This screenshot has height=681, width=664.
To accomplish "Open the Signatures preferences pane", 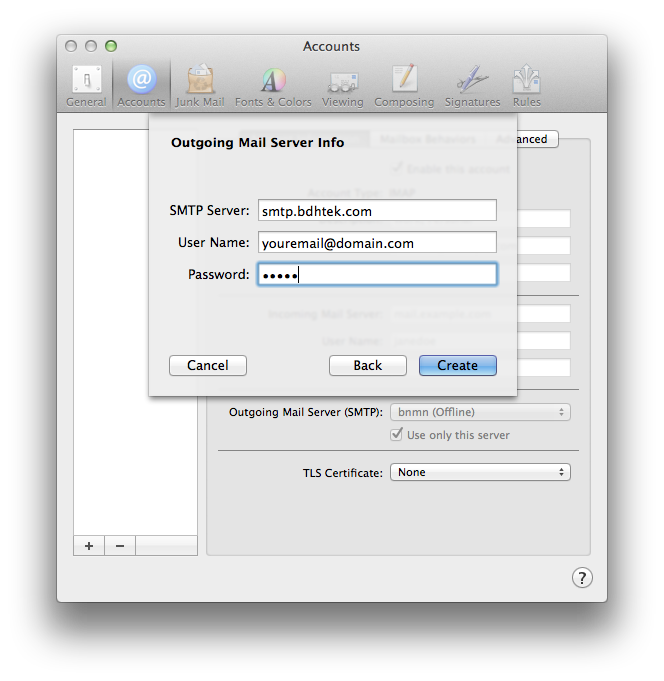I will coord(472,86).
